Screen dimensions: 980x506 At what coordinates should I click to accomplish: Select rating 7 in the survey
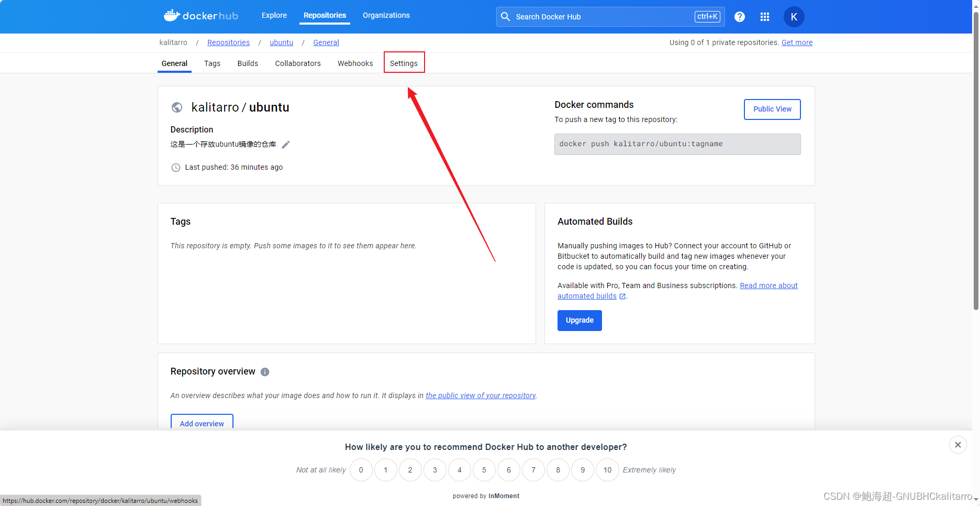tap(533, 470)
